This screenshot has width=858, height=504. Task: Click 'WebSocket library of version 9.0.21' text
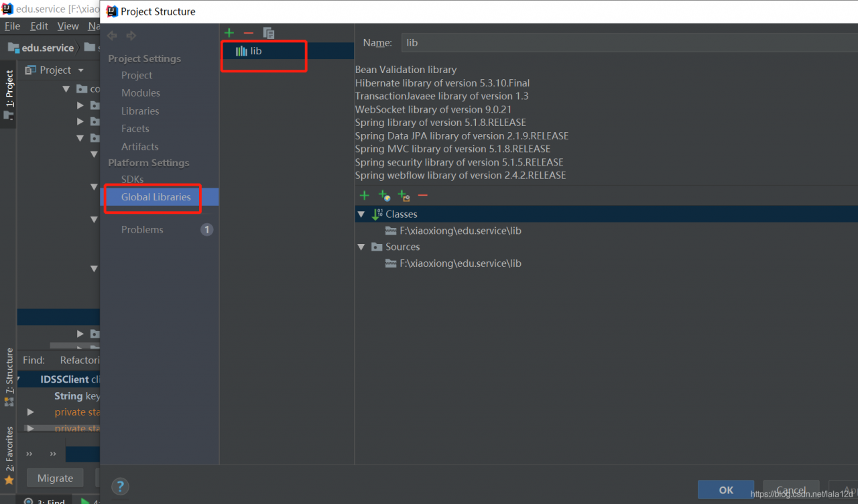(434, 109)
